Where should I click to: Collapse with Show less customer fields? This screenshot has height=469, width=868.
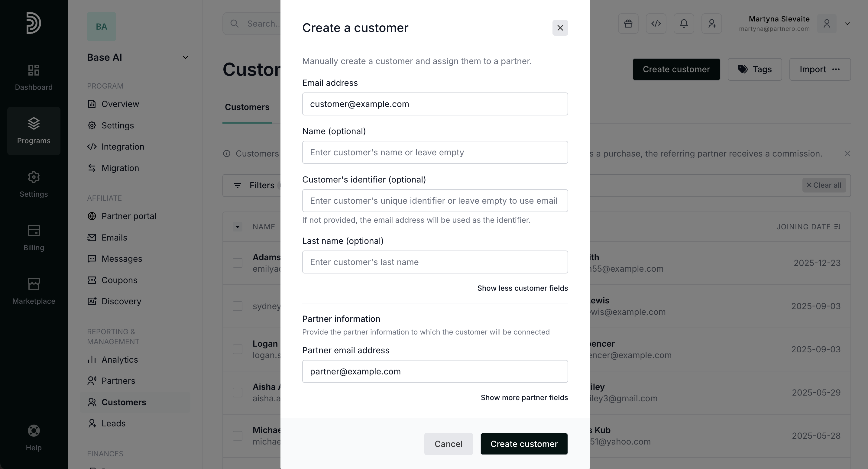(x=522, y=288)
